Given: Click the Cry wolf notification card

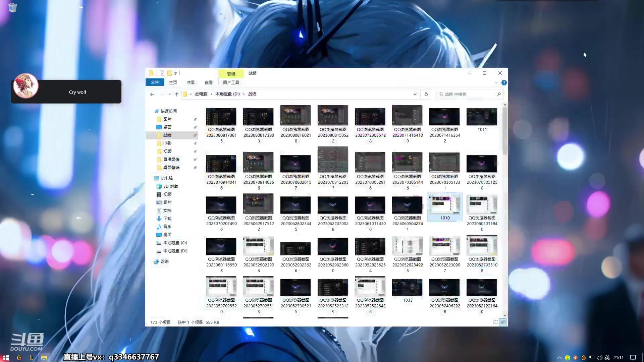Looking at the screenshot, I should coord(66,92).
